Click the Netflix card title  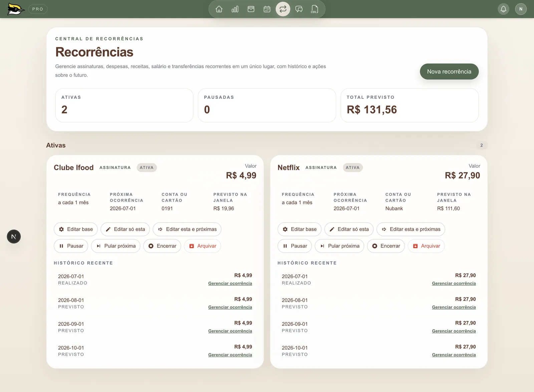289,168
